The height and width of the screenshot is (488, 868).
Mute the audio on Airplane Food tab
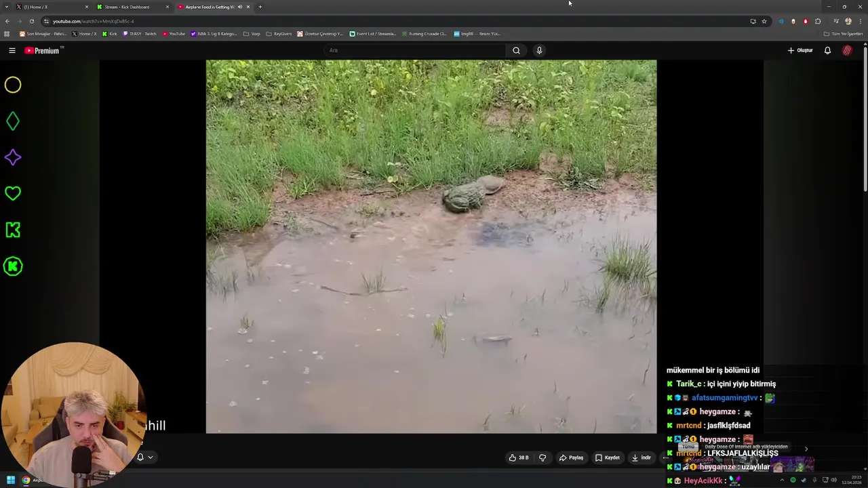point(239,7)
